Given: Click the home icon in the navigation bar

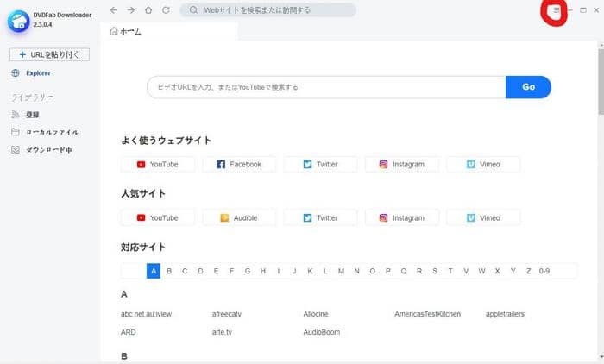Looking at the screenshot, I should pos(148,10).
